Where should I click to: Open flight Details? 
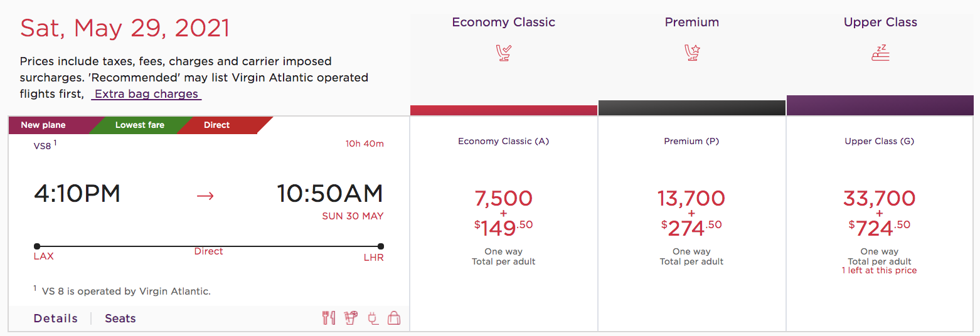pos(56,318)
